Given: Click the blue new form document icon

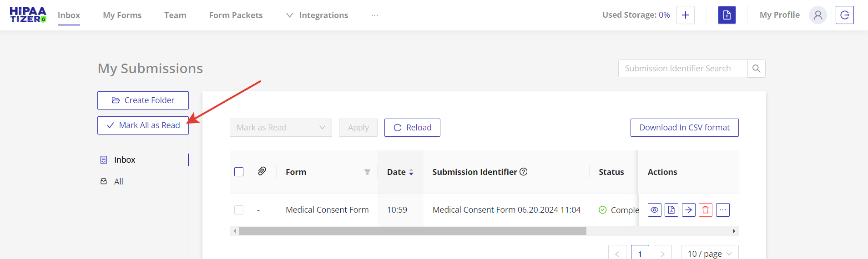Looking at the screenshot, I should tap(727, 15).
